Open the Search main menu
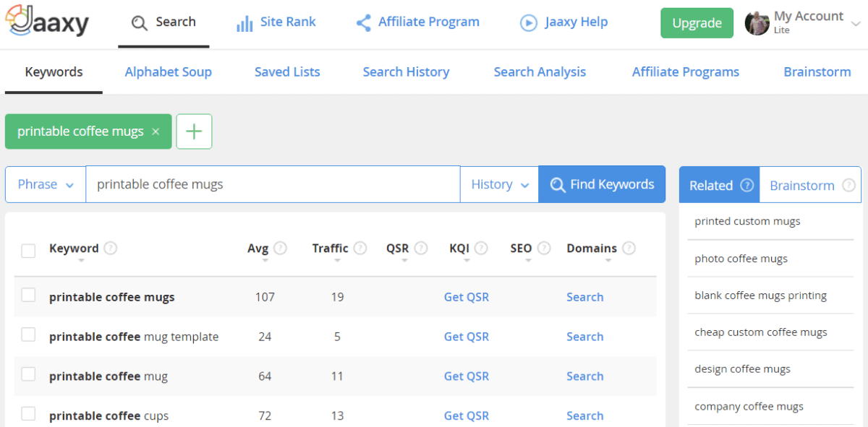Image resolution: width=868 pixels, height=427 pixels. coord(164,22)
